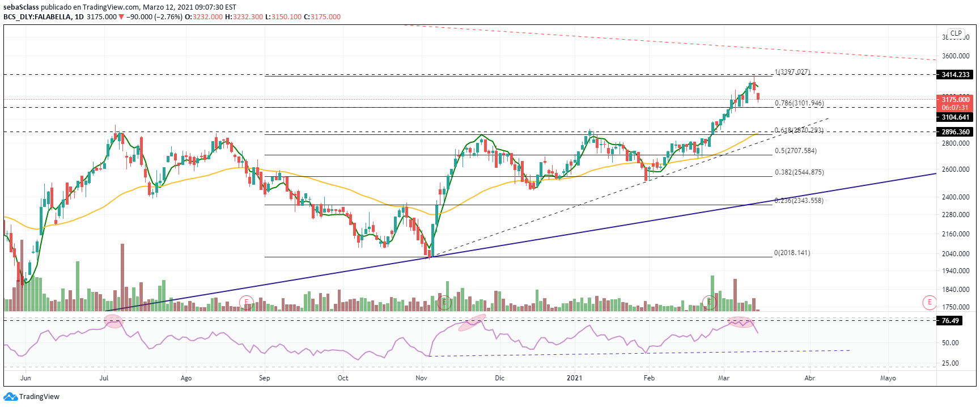The image size is (980, 407).
Task: Click the tall green volume bar before March
Action: point(712,293)
